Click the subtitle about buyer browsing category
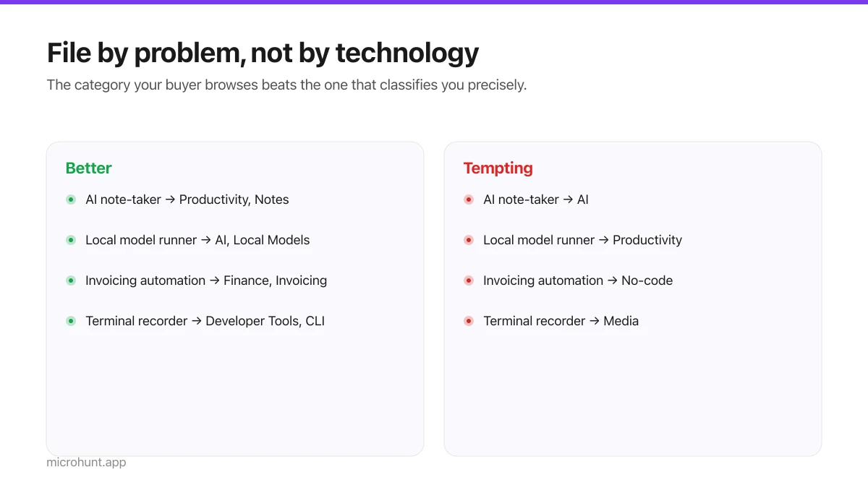Viewport: 868px width, 488px height. [x=286, y=85]
